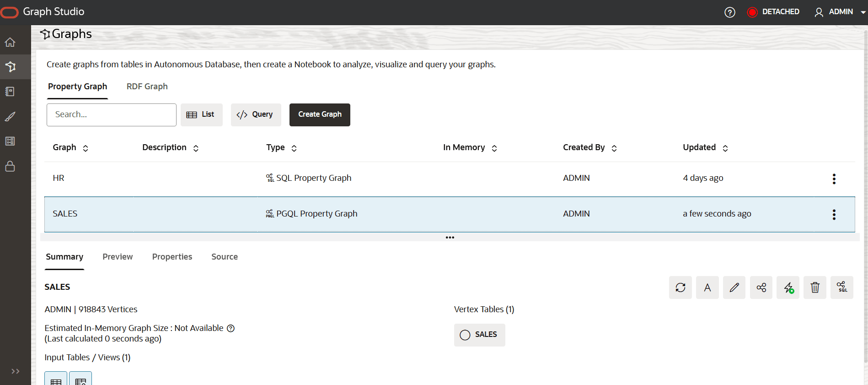This screenshot has width=868, height=385.
Task: Click the edit pencil icon
Action: point(734,287)
